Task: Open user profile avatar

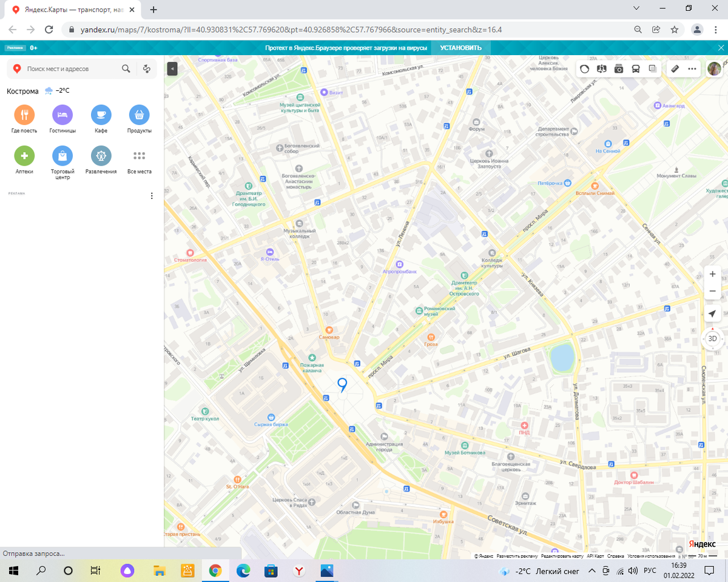Action: tap(715, 69)
